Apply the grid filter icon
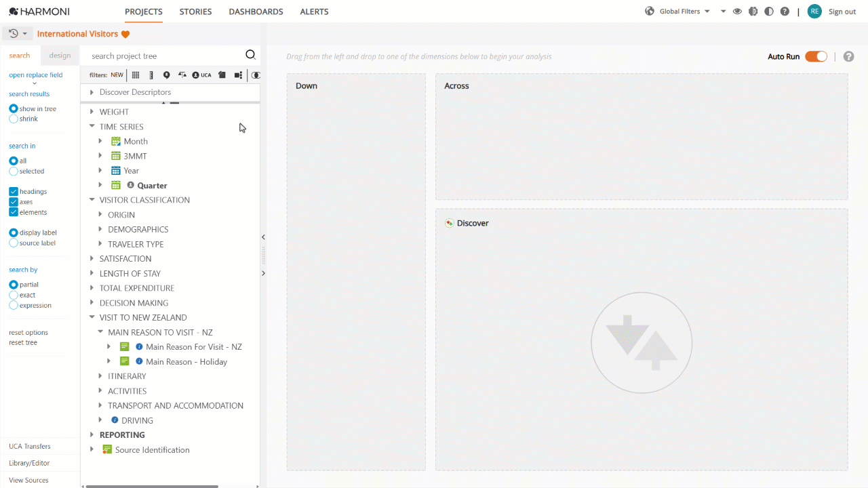The width and height of the screenshot is (868, 488). [x=136, y=75]
